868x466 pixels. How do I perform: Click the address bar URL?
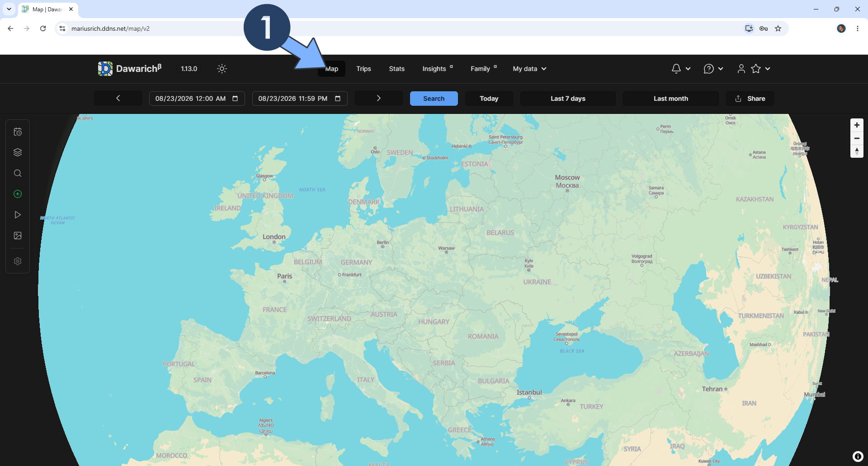(x=110, y=28)
